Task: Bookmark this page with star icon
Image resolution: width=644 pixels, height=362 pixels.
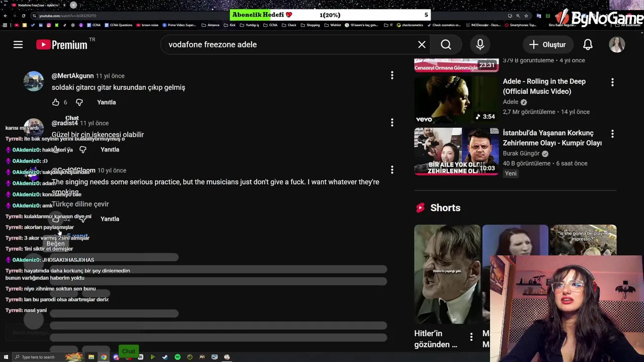Action: pyautogui.click(x=526, y=16)
